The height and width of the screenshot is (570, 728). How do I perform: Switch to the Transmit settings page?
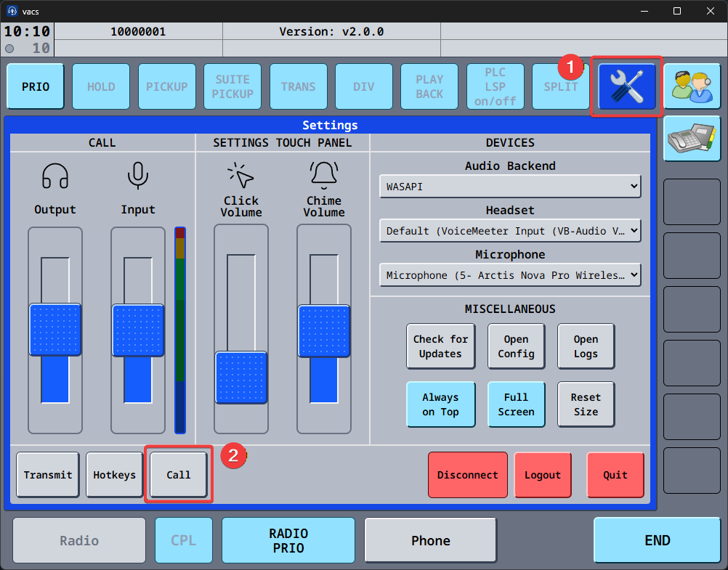(48, 475)
